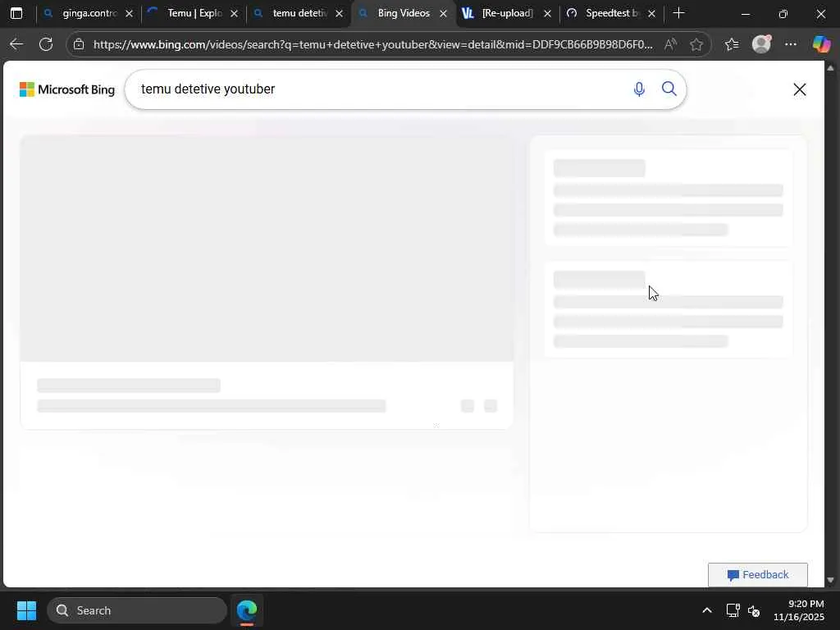Show hidden system tray icons
This screenshot has width=840, height=630.
coord(707,610)
